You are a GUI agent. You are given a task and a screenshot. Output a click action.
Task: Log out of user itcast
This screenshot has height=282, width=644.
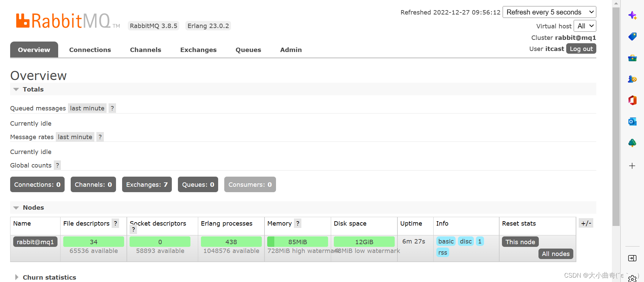point(581,49)
